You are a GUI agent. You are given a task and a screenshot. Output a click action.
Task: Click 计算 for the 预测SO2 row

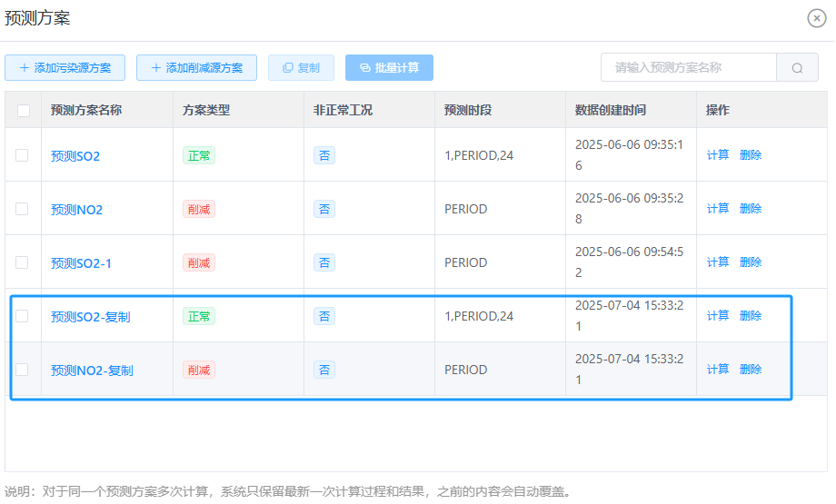(718, 155)
